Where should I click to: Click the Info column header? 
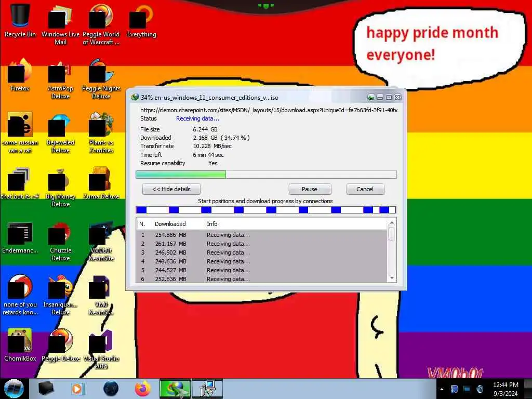[x=296, y=224]
